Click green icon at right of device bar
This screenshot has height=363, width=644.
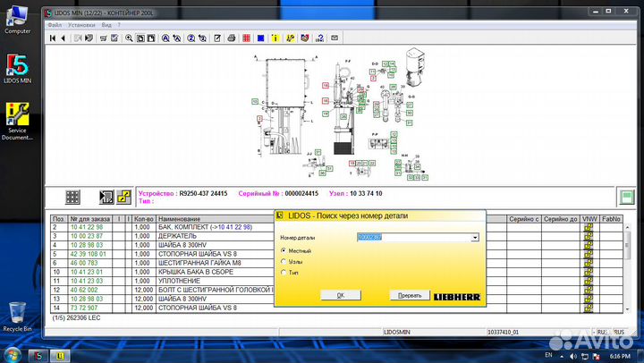click(628, 196)
